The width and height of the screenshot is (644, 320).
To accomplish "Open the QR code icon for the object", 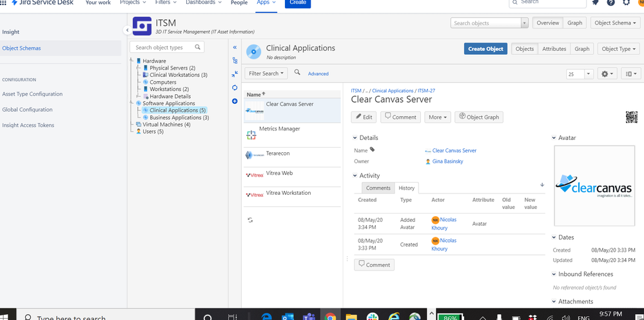I will click(631, 117).
